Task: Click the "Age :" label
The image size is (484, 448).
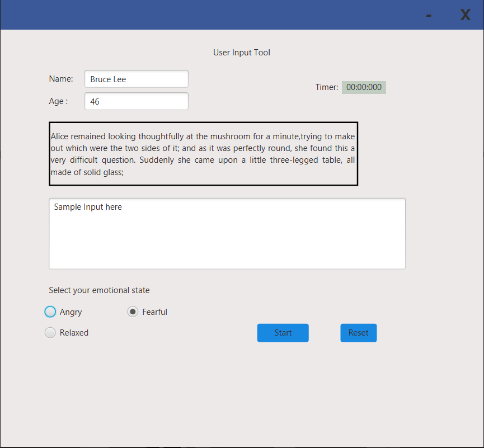Action: [58, 101]
